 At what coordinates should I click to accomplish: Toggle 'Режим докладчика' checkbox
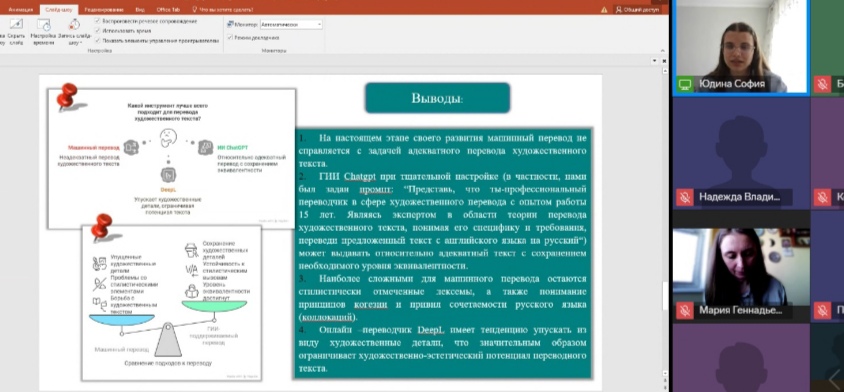click(x=230, y=38)
